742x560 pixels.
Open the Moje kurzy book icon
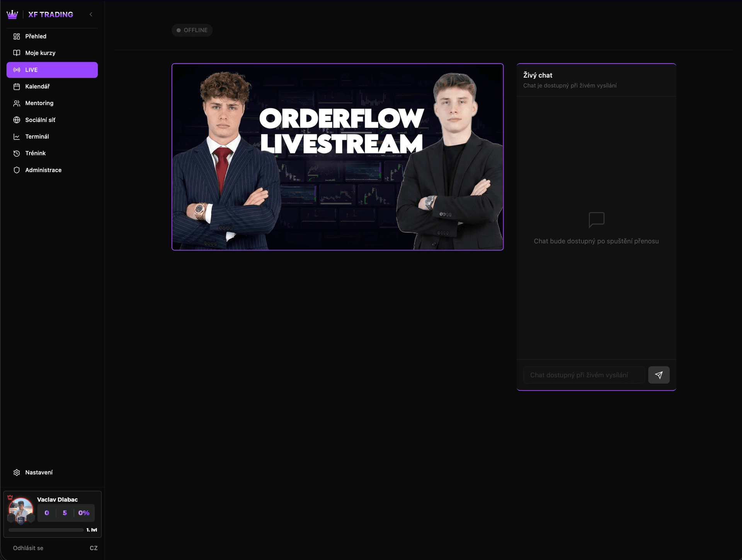point(17,53)
